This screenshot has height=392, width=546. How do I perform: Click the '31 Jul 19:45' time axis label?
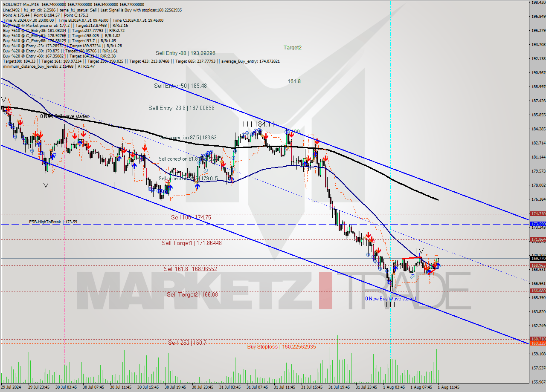[339, 387]
